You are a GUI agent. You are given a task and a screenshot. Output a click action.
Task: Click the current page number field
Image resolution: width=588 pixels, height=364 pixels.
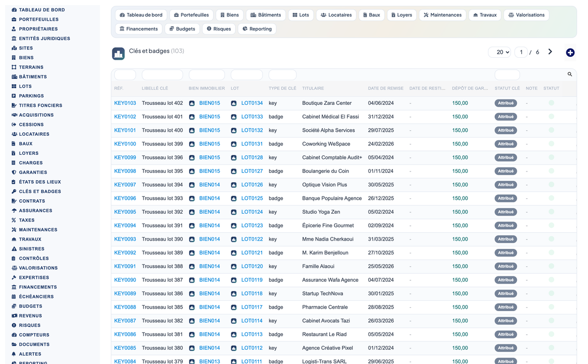click(521, 52)
